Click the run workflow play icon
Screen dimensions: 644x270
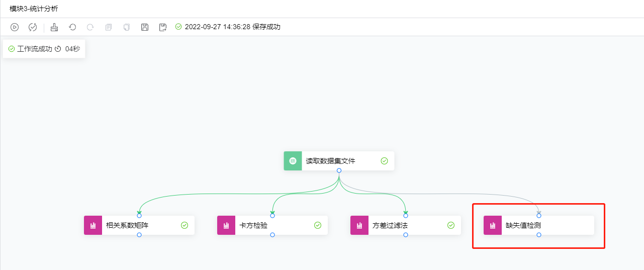[x=15, y=27]
